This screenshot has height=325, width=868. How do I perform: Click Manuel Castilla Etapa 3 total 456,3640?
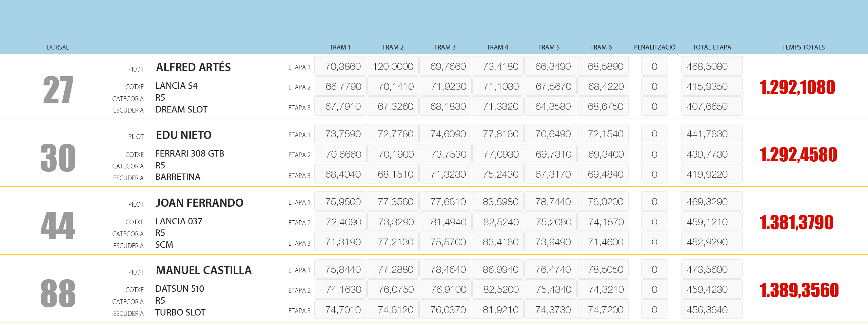coord(711,310)
